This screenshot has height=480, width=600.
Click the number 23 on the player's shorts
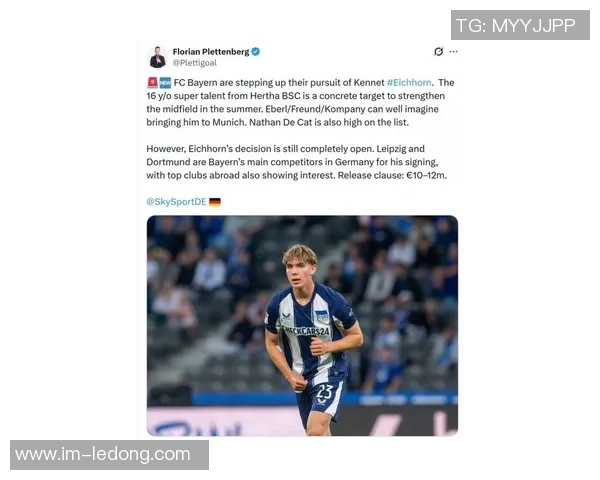(325, 392)
